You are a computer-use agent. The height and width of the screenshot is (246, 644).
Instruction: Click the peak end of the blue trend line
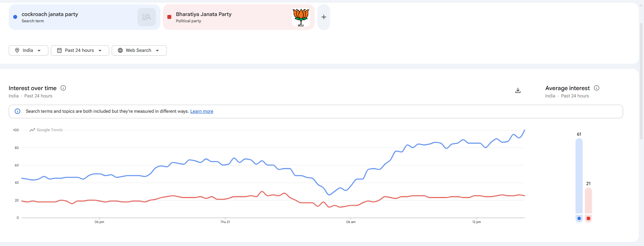[x=524, y=130]
